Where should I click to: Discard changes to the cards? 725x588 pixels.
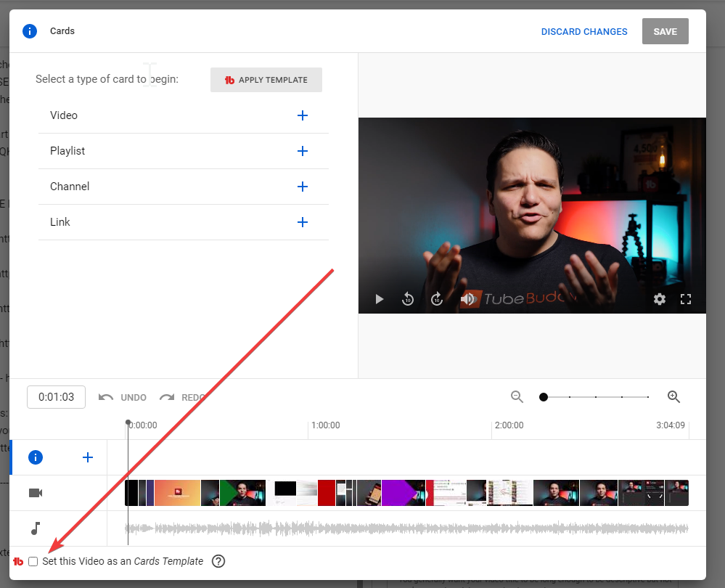coord(584,32)
